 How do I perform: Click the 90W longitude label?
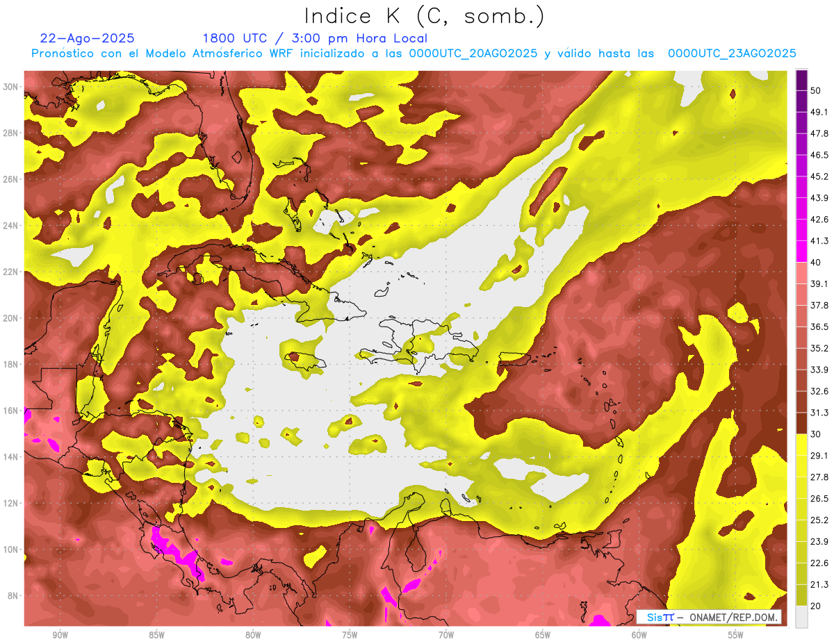pyautogui.click(x=60, y=635)
